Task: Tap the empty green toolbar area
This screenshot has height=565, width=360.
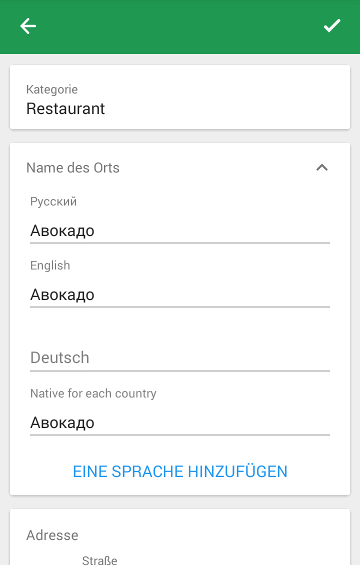Action: point(180,27)
